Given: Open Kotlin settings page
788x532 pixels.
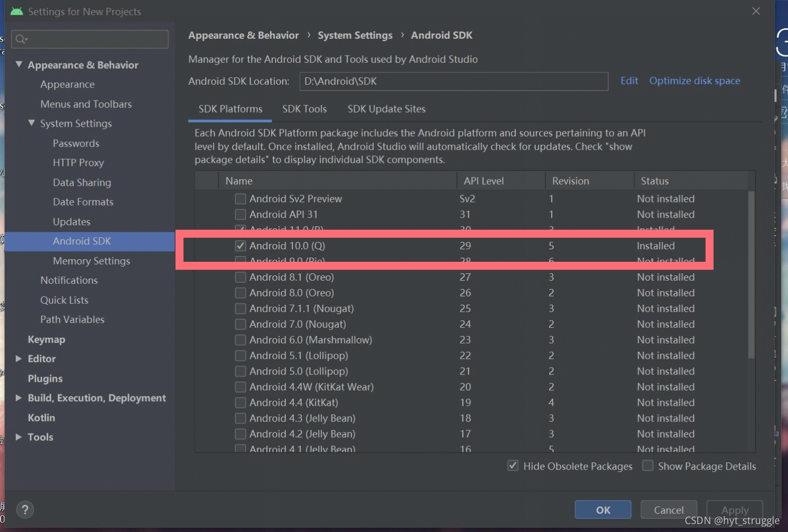Looking at the screenshot, I should click(x=41, y=417).
